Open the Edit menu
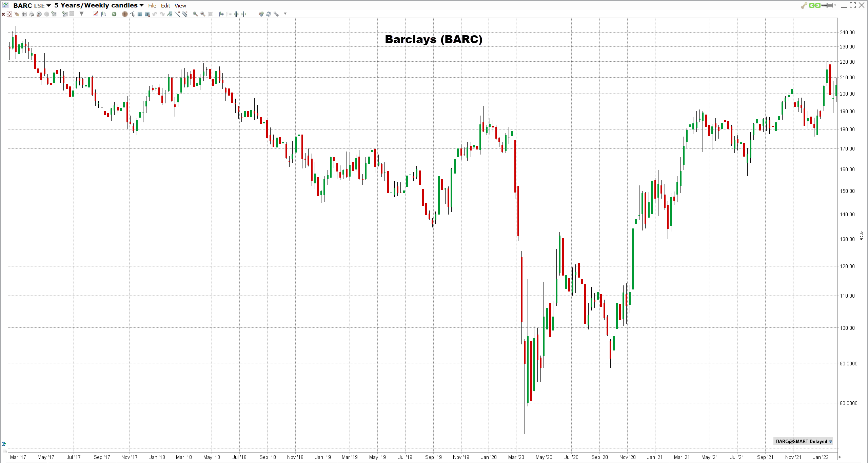The height and width of the screenshot is (463, 868). [165, 6]
